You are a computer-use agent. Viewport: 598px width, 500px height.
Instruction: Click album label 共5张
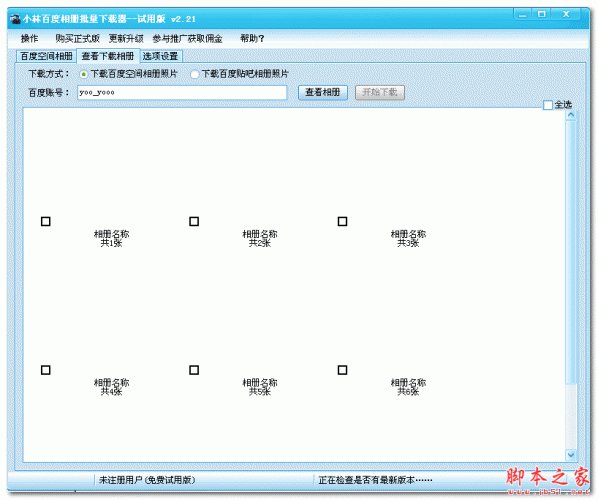click(260, 392)
